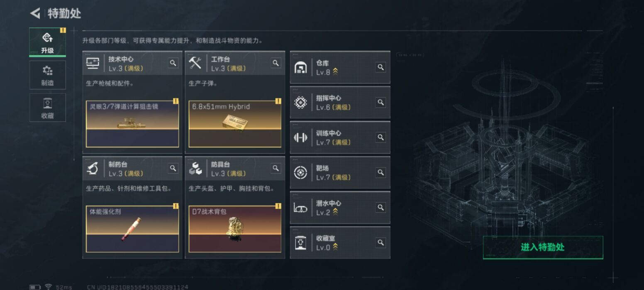
Task: Select the D7战术背包 item card
Action: (x=235, y=229)
